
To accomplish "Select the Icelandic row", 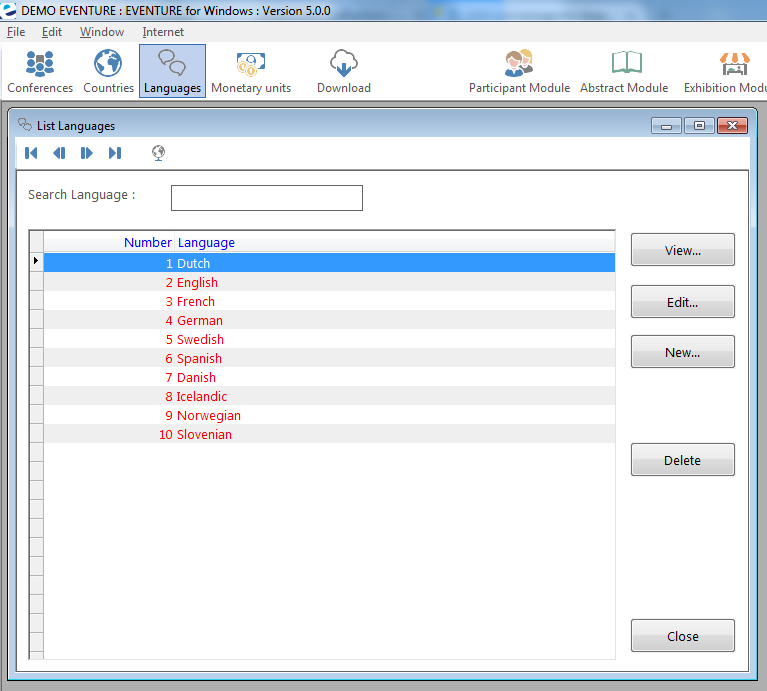I will [329, 397].
